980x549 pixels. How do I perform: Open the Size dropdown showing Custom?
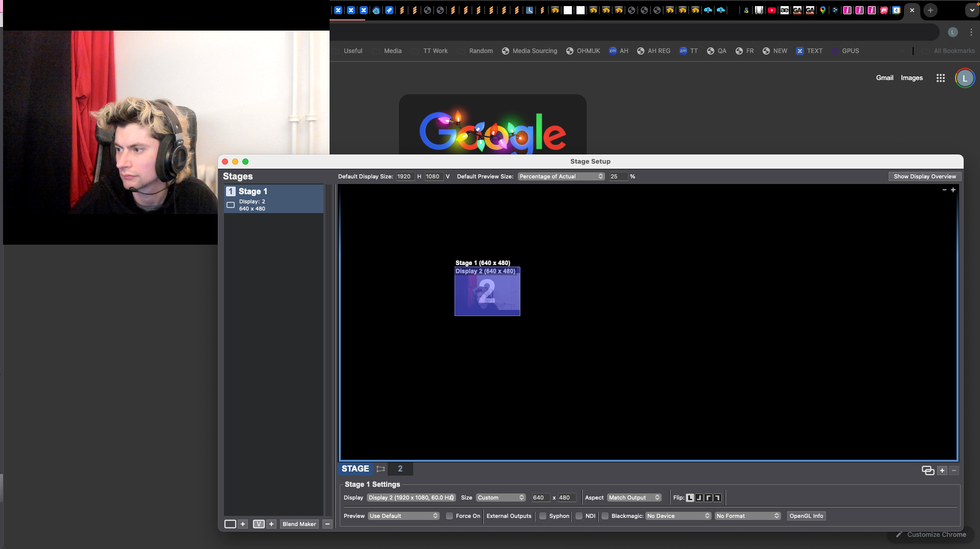coord(500,498)
